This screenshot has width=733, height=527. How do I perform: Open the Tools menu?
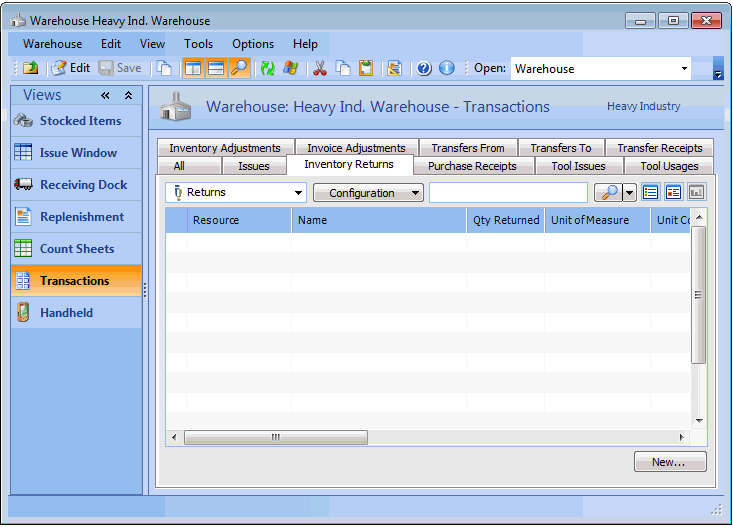pyautogui.click(x=198, y=44)
